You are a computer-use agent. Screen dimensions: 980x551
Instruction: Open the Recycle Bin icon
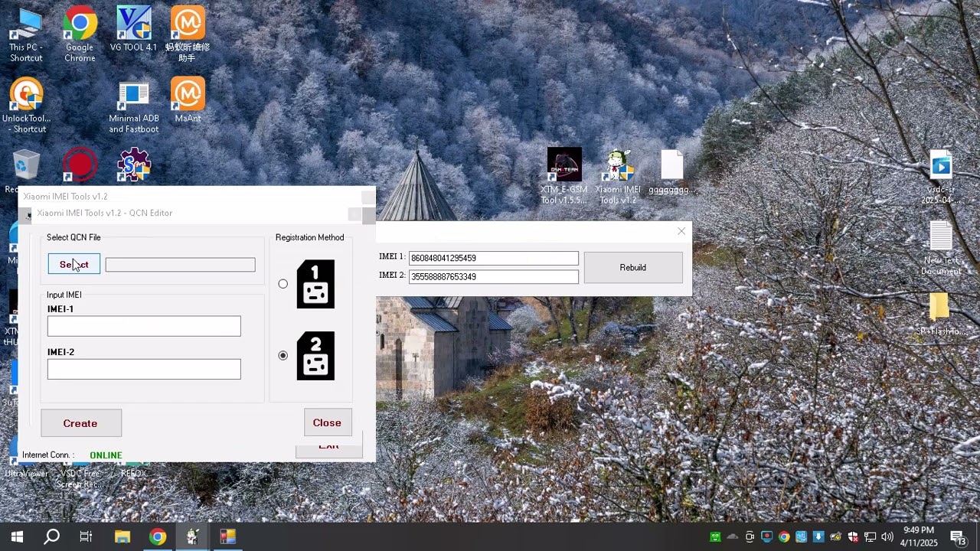point(26,166)
